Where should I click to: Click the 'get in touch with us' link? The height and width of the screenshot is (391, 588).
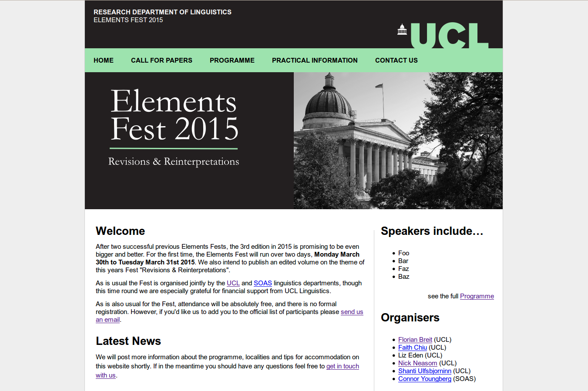coord(343,366)
